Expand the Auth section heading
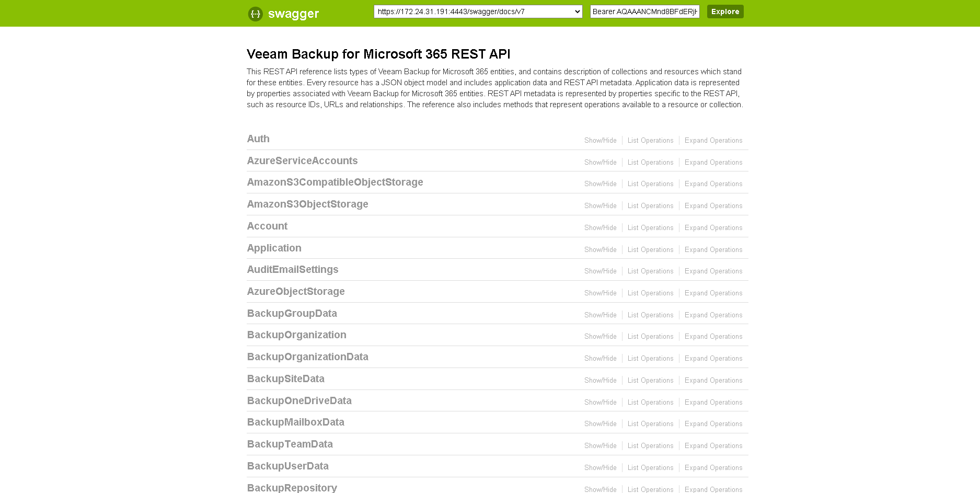This screenshot has height=493, width=980. (x=258, y=139)
